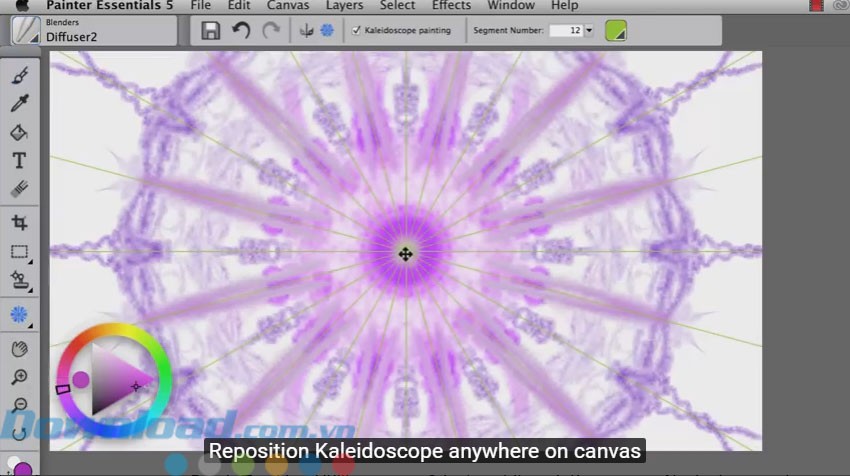Image resolution: width=850 pixels, height=476 pixels.
Task: Click the Segment Number input field
Action: coord(566,31)
